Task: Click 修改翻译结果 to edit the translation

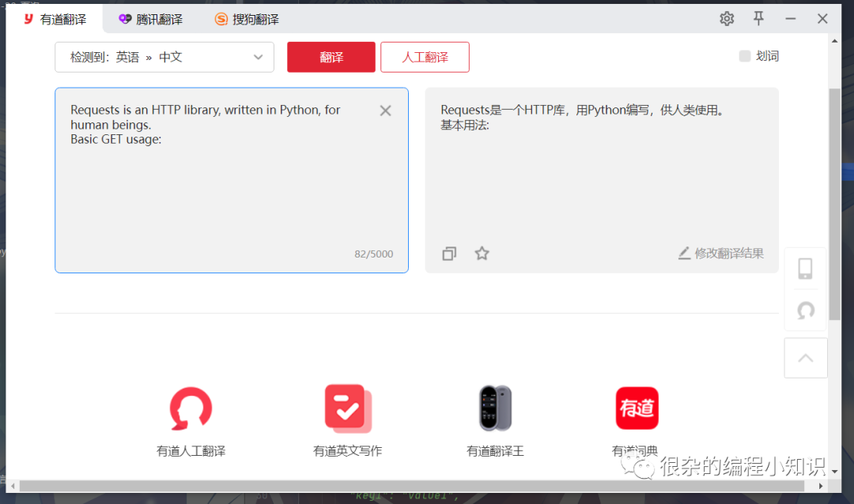Action: pyautogui.click(x=721, y=253)
